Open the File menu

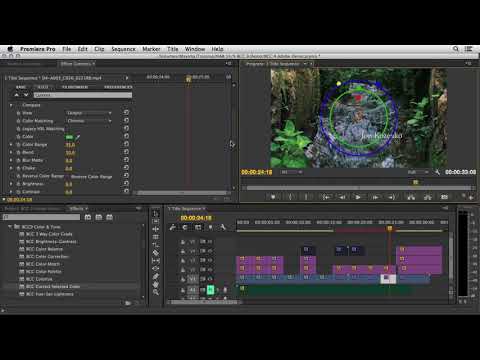(67, 49)
